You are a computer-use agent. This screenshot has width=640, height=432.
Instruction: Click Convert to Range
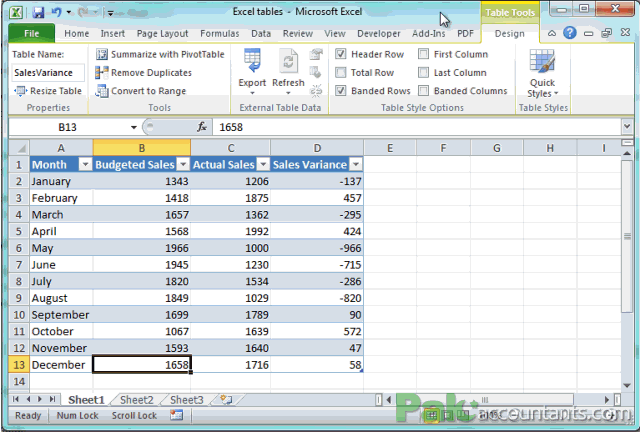click(x=141, y=91)
